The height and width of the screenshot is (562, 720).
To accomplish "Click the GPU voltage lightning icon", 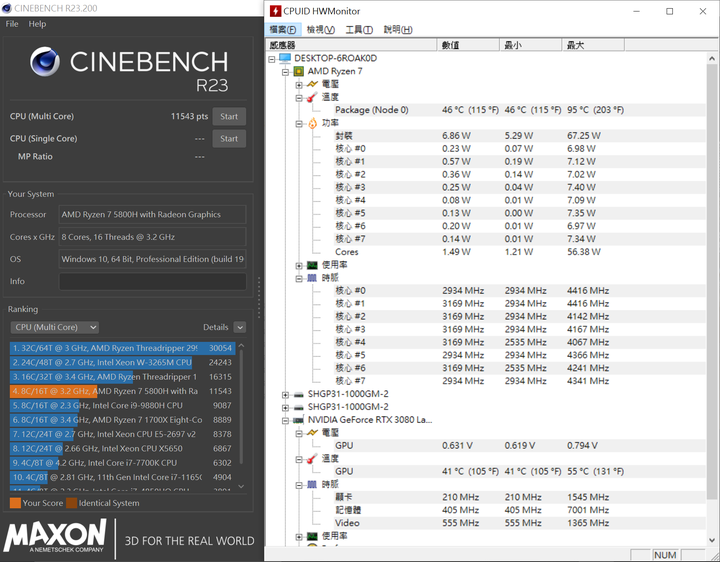I will (x=312, y=433).
